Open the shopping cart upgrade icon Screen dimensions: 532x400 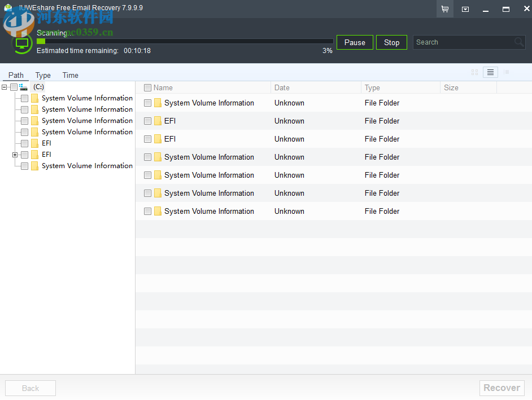coord(444,9)
